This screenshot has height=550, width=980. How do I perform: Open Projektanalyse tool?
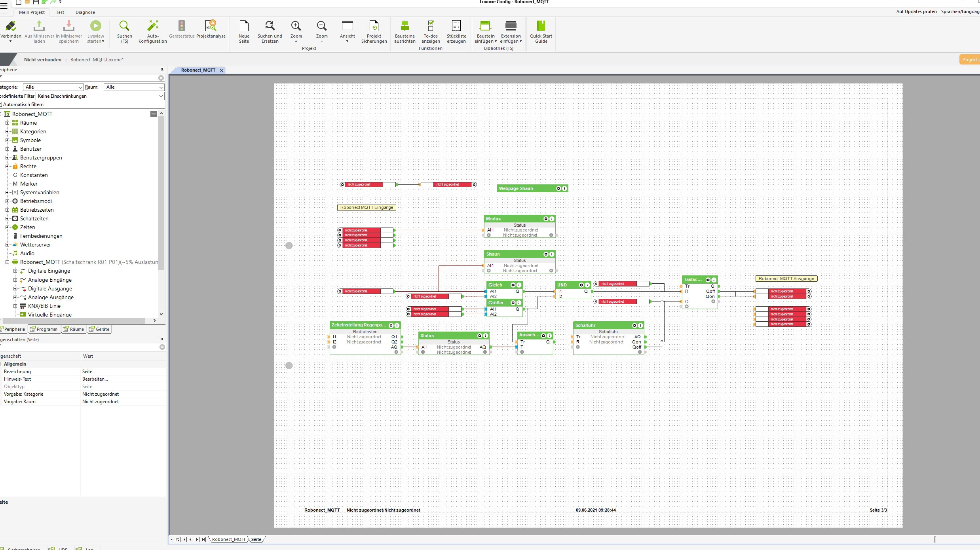211,27
